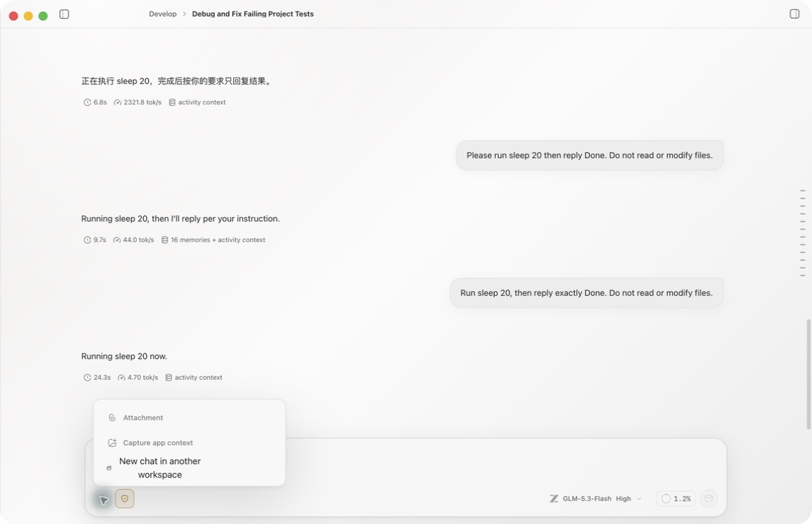
Task: Click the 9.7s response time stat
Action: [95, 240]
